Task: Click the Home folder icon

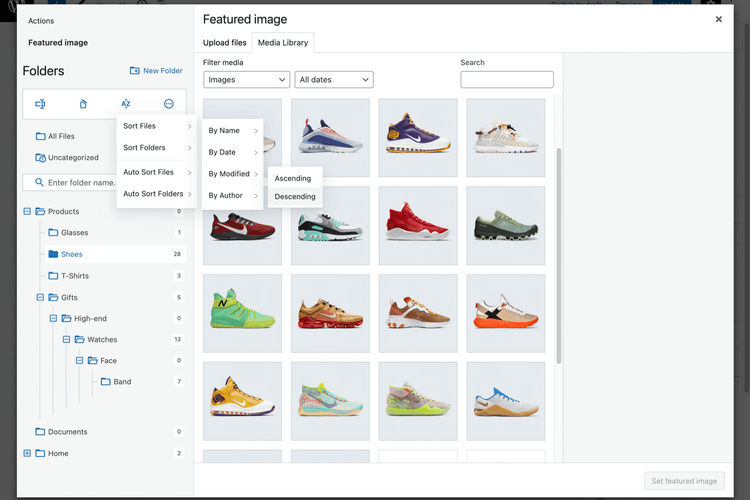Action: [x=40, y=453]
